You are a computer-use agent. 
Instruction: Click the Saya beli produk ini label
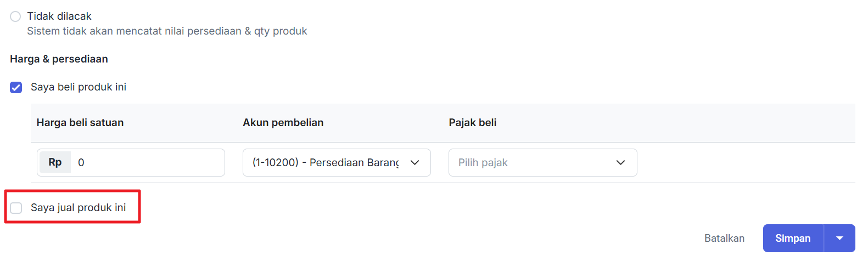[x=79, y=87]
